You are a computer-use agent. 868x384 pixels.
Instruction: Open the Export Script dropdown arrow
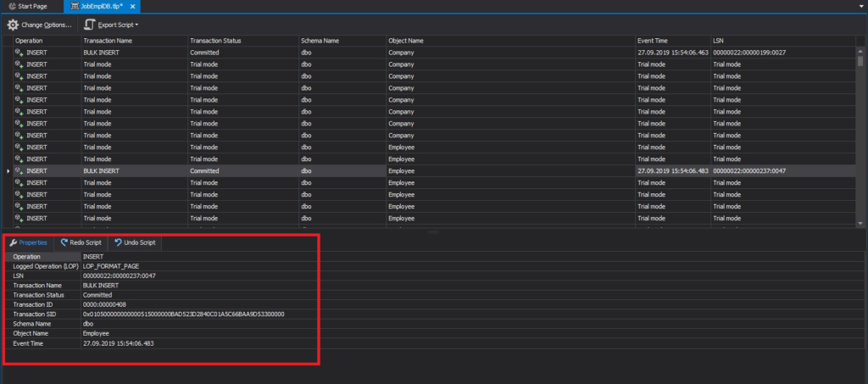point(136,25)
